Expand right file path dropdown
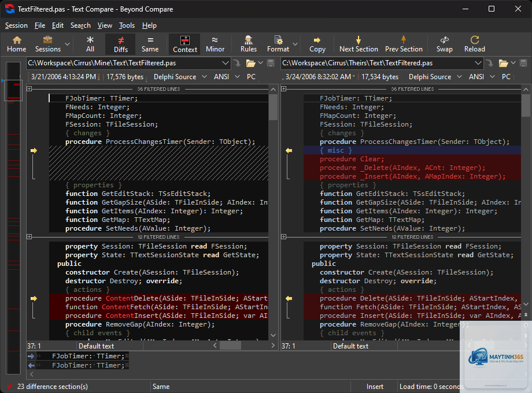This screenshot has width=532, height=393. click(x=478, y=63)
